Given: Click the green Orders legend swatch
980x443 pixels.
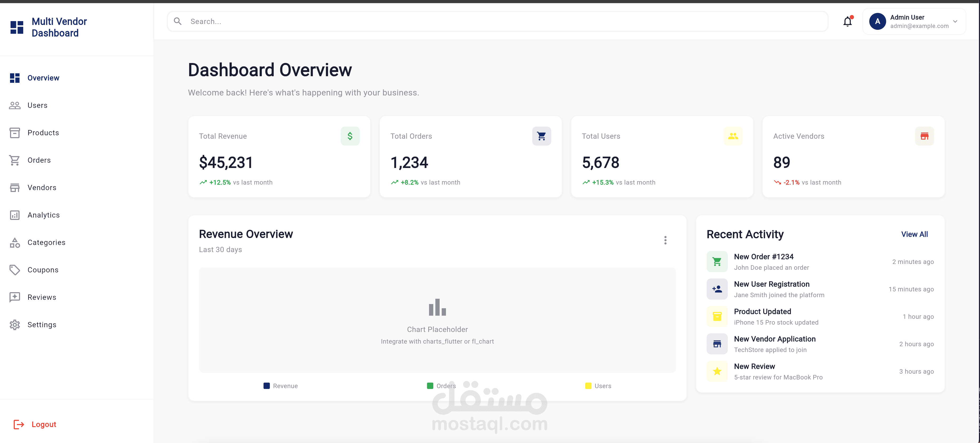Looking at the screenshot, I should pyautogui.click(x=430, y=386).
